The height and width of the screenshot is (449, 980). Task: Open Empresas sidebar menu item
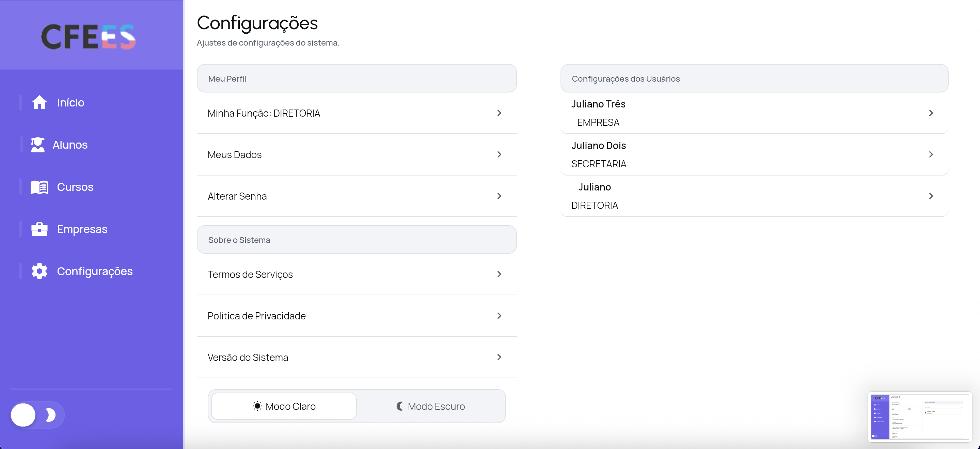tap(82, 229)
